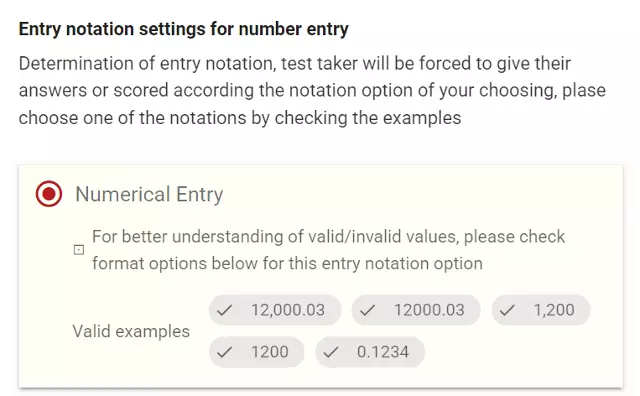
Task: Click the checkmark icon in the 1200 chip
Action: pos(224,352)
